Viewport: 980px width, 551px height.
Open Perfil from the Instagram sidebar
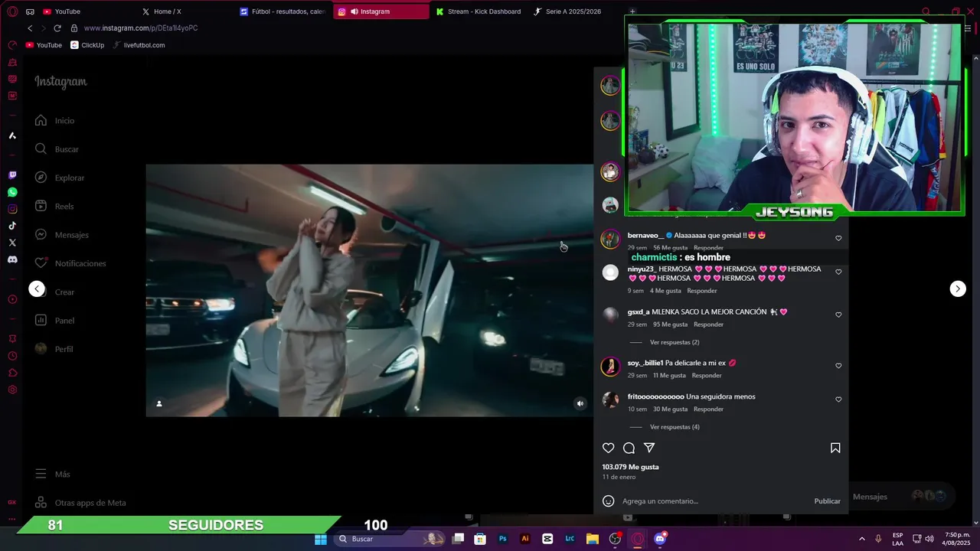54,349
